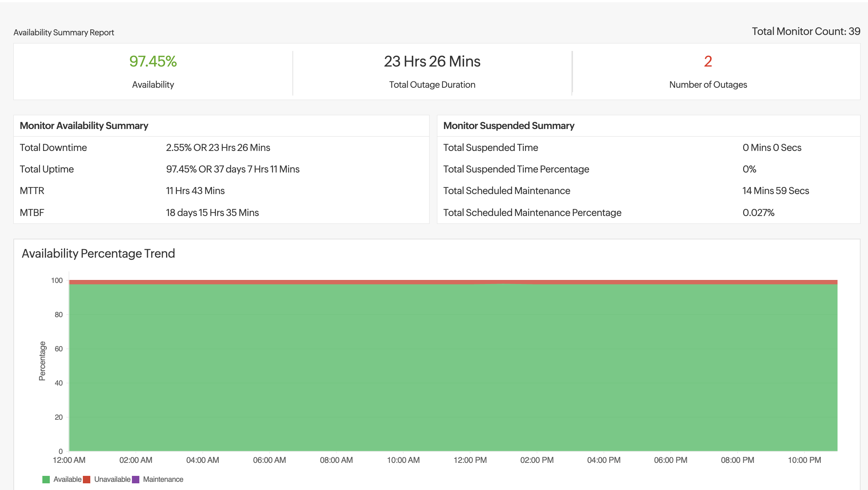Select the Monitor Suspended Summary heading
This screenshot has height=490, width=868.
[x=509, y=126]
